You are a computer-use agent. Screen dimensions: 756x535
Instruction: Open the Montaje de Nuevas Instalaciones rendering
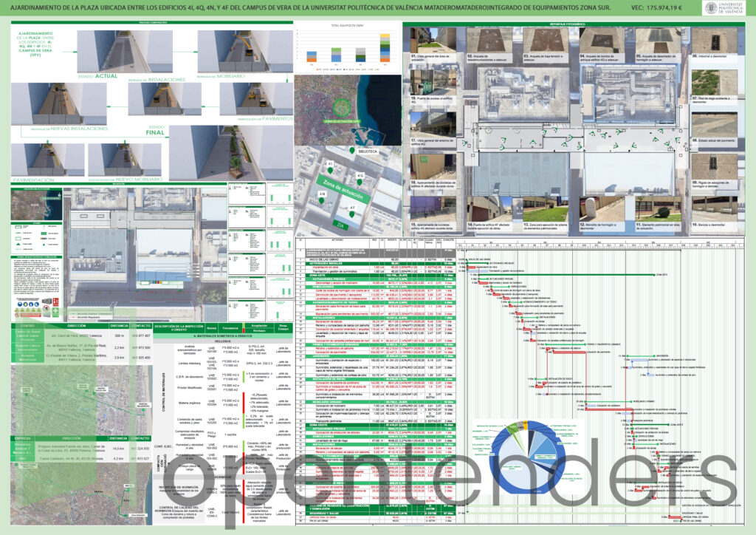(x=59, y=103)
